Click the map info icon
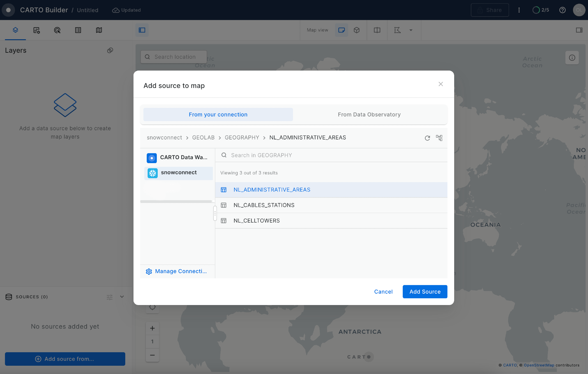Viewport: 588px width, 374px height. coord(572,58)
